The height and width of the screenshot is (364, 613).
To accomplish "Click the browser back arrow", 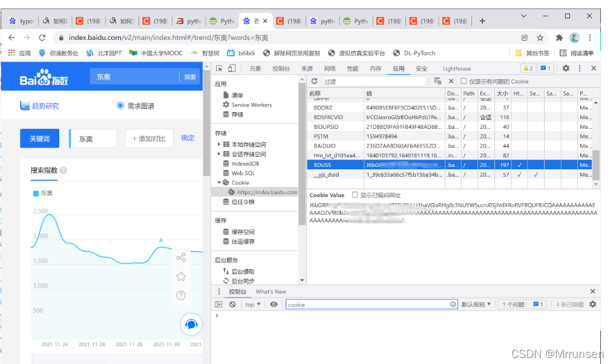I will click(11, 37).
